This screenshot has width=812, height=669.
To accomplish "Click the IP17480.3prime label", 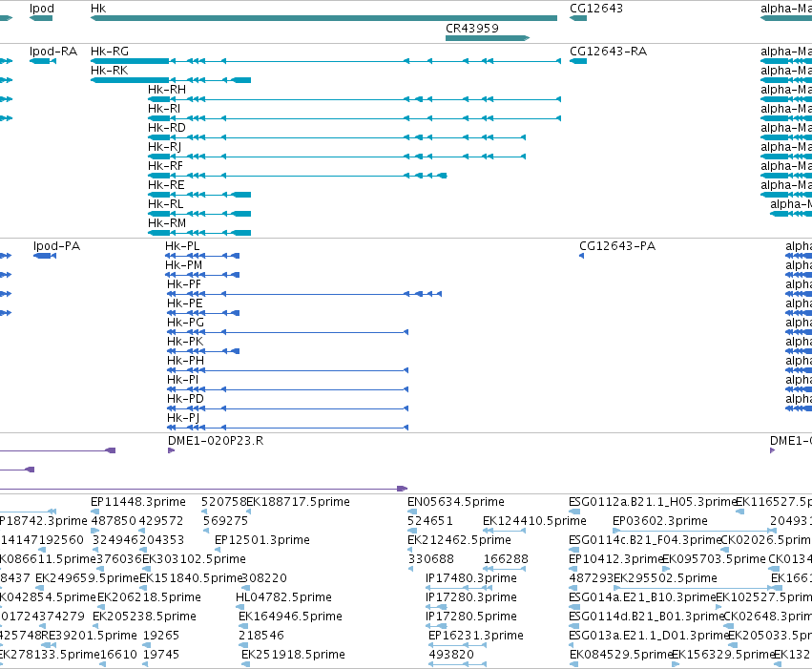I will click(471, 578).
